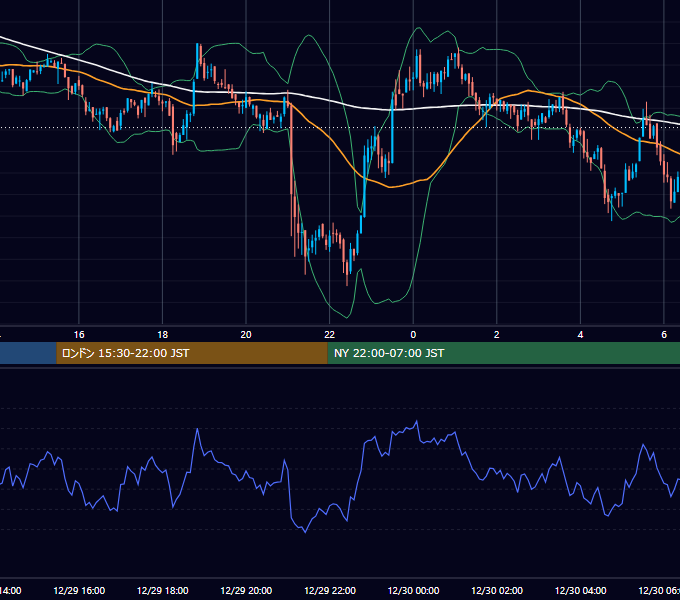
Task: Click the upper chart hour label 20
Action: [246, 335]
